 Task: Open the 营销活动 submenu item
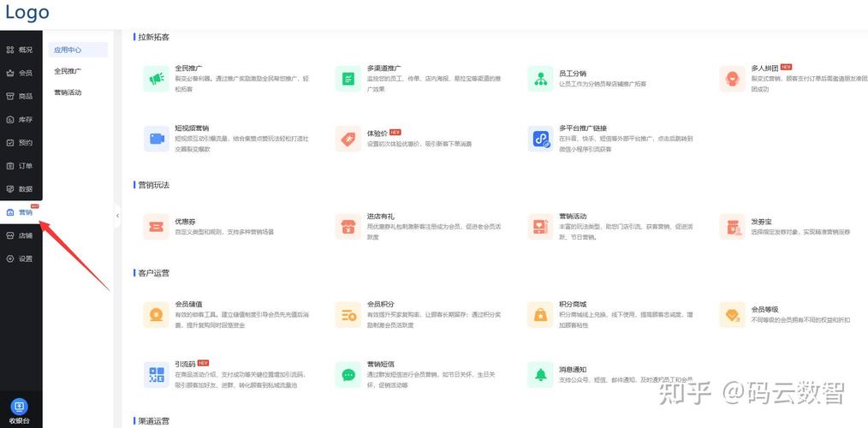coord(68,92)
